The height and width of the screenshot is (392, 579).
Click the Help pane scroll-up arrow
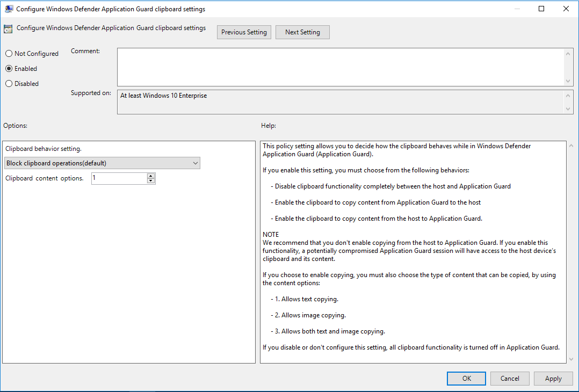point(571,146)
